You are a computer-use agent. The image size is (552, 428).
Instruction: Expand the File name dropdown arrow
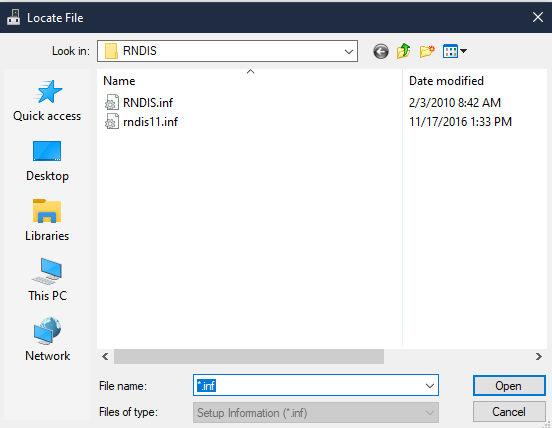click(x=429, y=386)
